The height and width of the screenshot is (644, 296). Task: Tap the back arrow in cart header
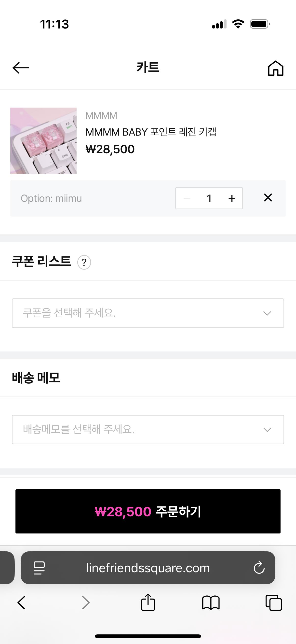point(21,68)
